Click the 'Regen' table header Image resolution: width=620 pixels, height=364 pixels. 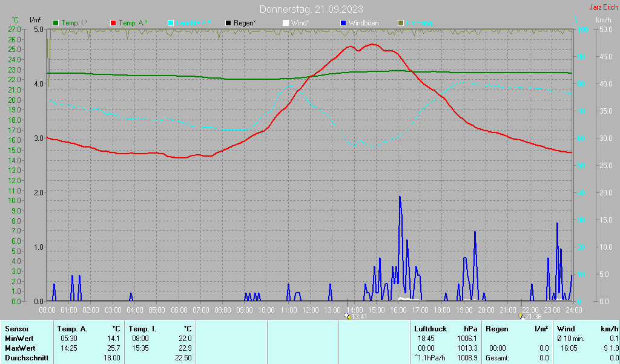pyautogui.click(x=496, y=329)
